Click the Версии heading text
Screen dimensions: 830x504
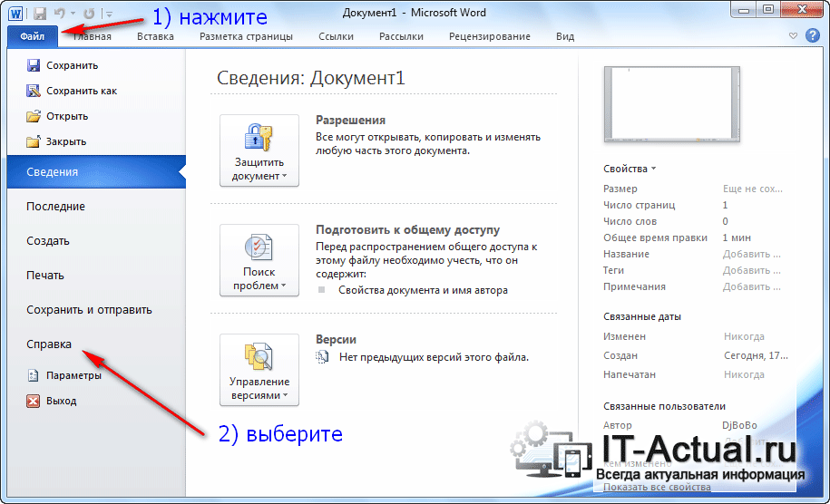(336, 340)
